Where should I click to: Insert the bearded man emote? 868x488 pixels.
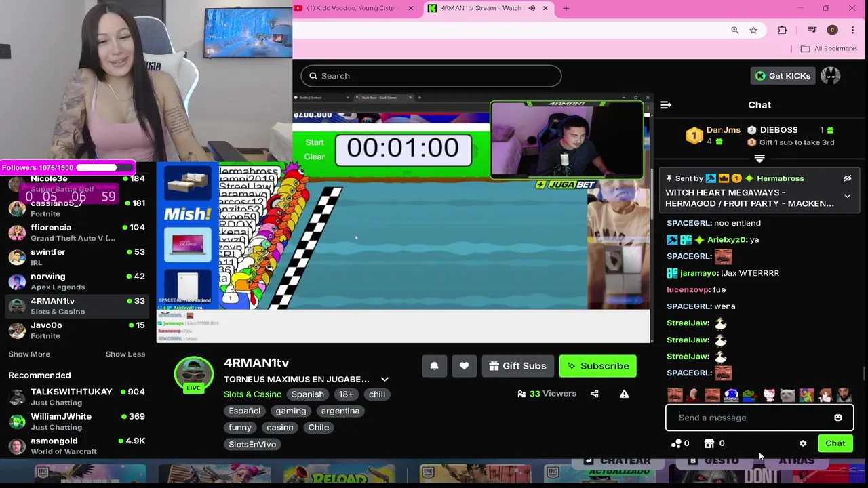[x=844, y=395]
